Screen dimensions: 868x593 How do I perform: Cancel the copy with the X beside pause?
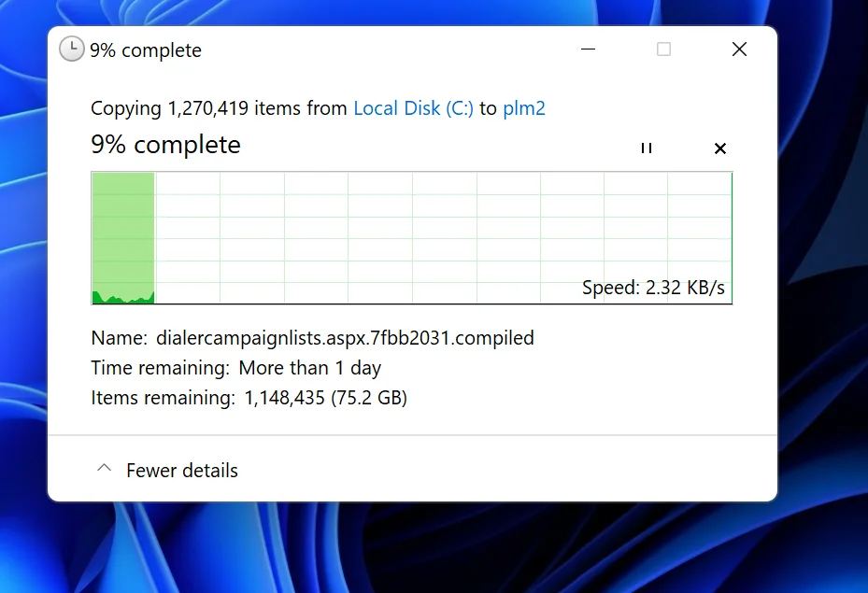[x=719, y=148]
